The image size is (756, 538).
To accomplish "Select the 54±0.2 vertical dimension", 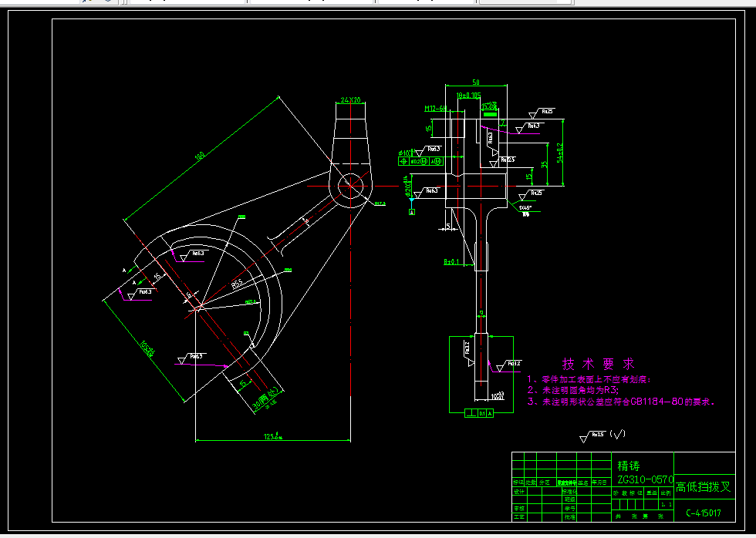I will coord(559,152).
